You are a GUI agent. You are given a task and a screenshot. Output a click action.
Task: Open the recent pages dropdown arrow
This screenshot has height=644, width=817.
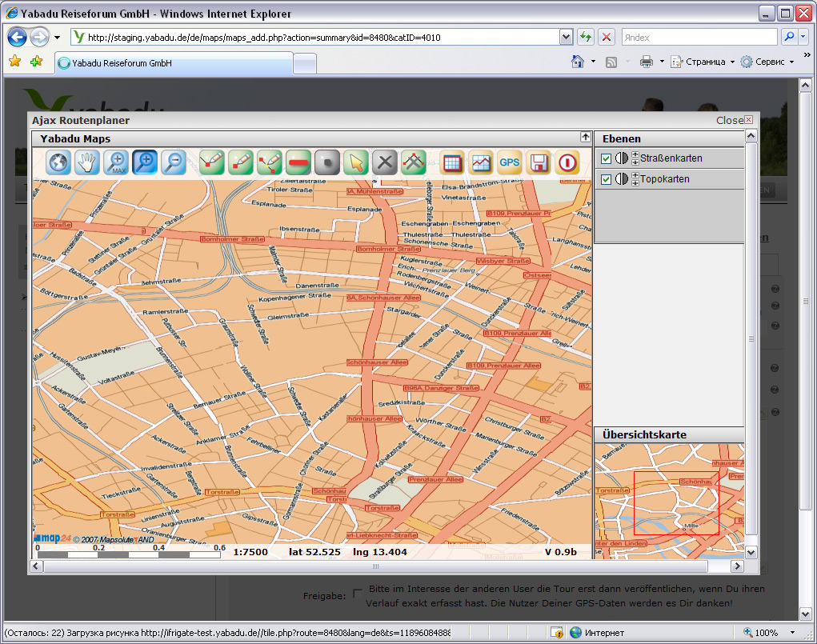pyautogui.click(x=57, y=38)
